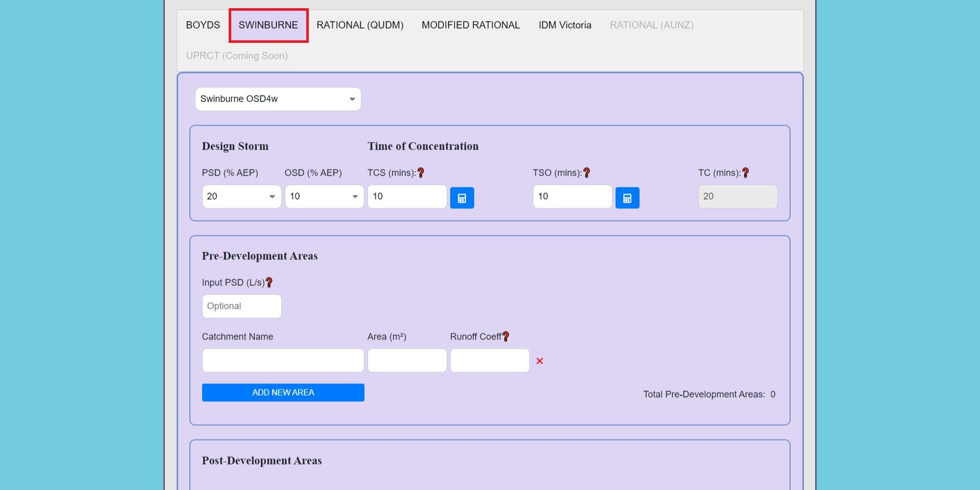Image resolution: width=980 pixels, height=490 pixels.
Task: Open the TCS calculator icon
Action: pyautogui.click(x=462, y=198)
